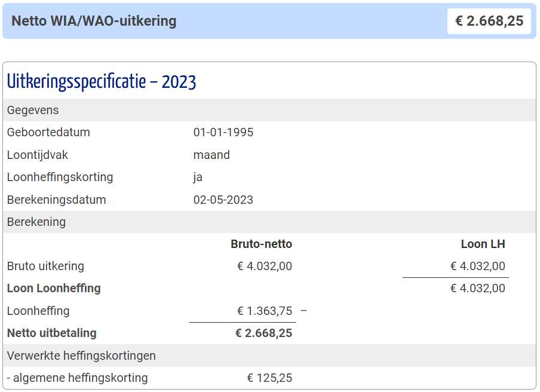Click the Netto uitbetaling total € 2.668,25

(263, 333)
